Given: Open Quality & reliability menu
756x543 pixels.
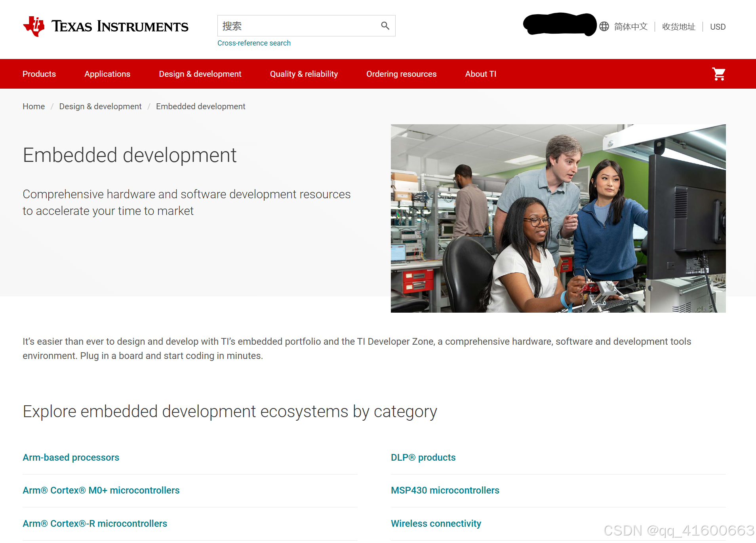Looking at the screenshot, I should tap(304, 74).
